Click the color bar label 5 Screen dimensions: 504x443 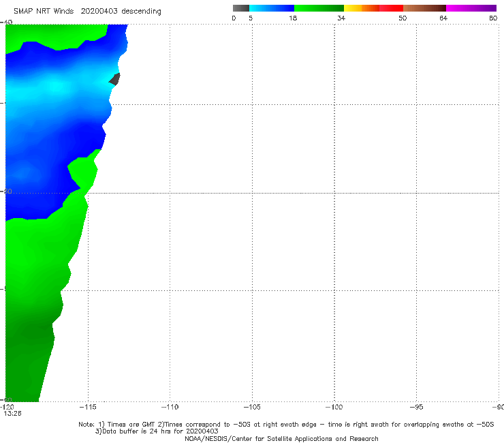point(251,18)
